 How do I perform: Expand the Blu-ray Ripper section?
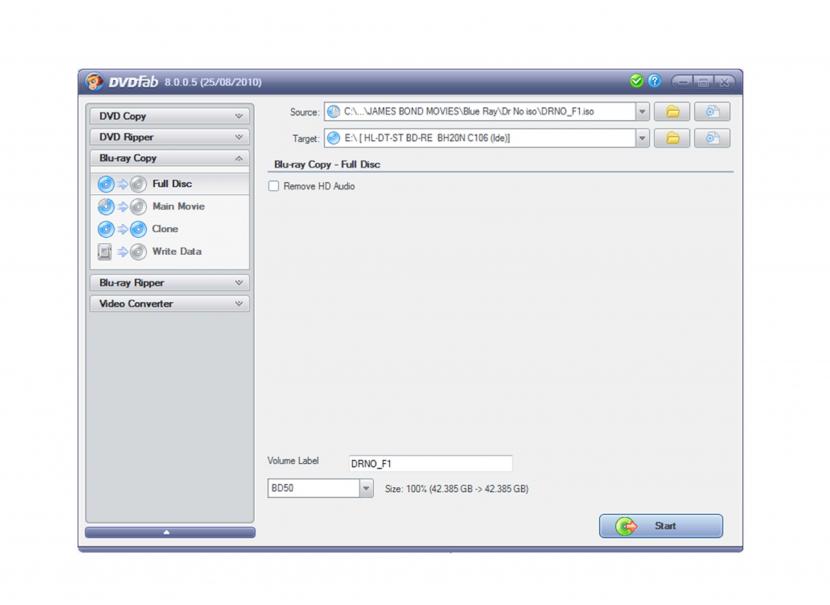pos(169,283)
